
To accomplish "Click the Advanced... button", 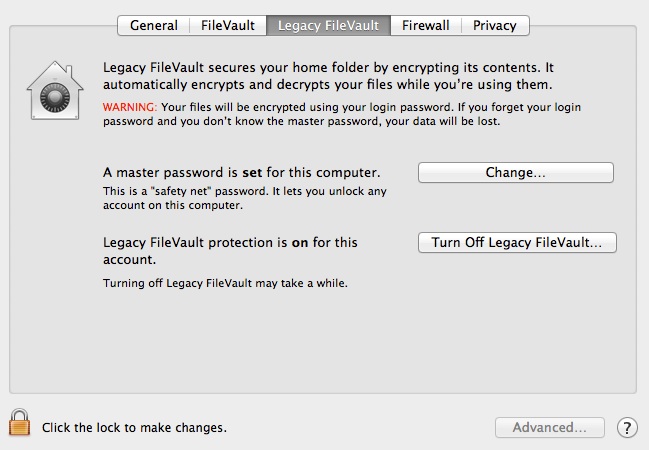I will [549, 427].
